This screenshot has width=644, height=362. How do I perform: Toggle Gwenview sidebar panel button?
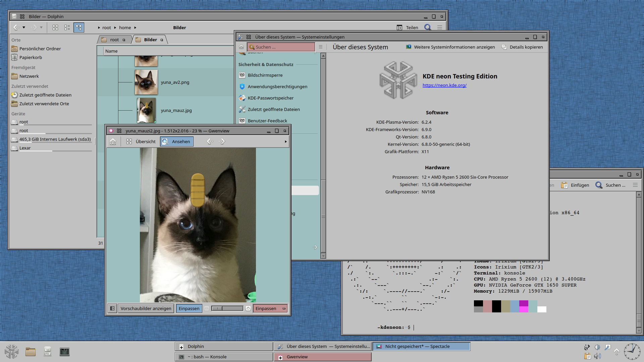pyautogui.click(x=113, y=308)
